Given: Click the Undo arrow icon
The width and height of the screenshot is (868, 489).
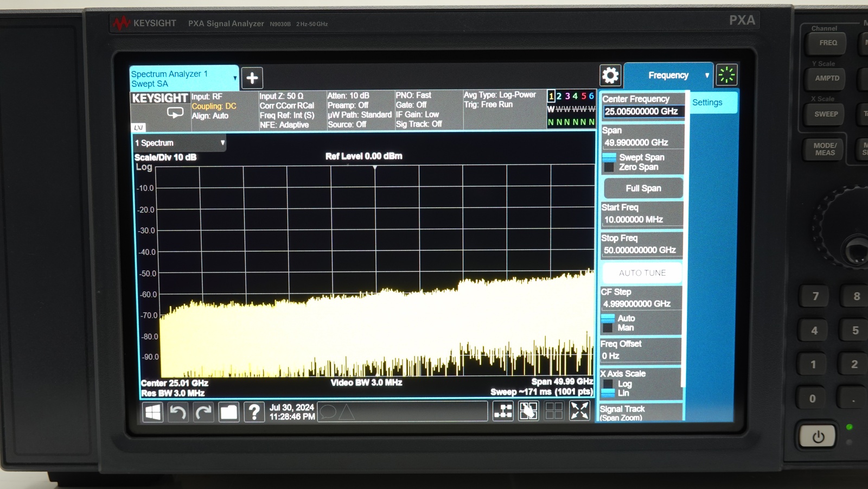Looking at the screenshot, I should tap(177, 412).
